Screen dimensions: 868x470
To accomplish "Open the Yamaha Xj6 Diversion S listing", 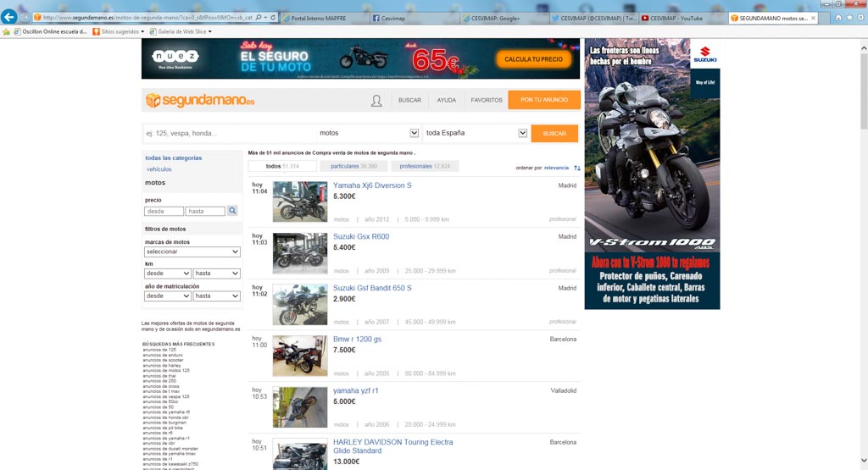I will pos(372,185).
